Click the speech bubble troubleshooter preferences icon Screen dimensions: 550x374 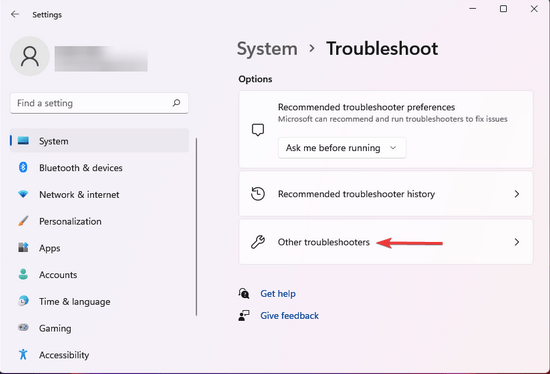(258, 130)
